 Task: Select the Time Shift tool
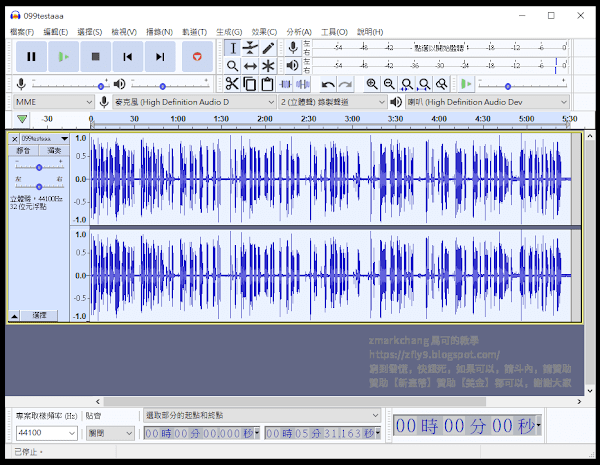coord(250,66)
